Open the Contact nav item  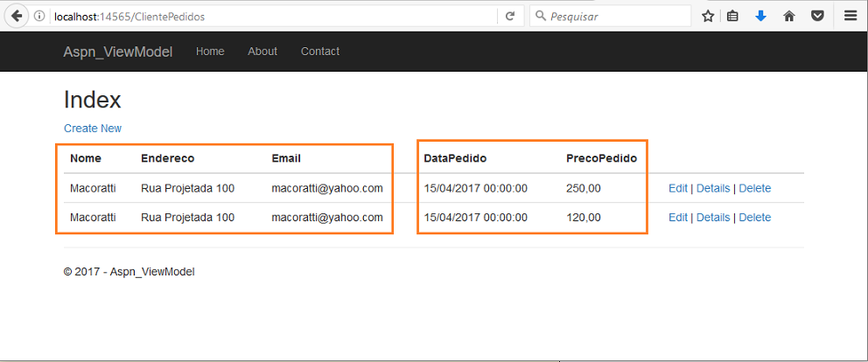pos(320,52)
